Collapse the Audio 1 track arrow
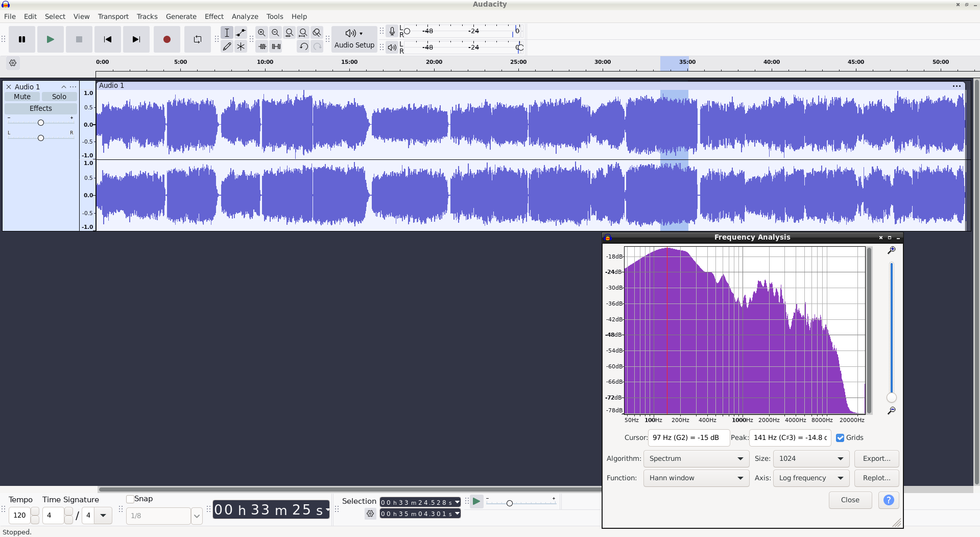This screenshot has height=537, width=980. (x=64, y=87)
